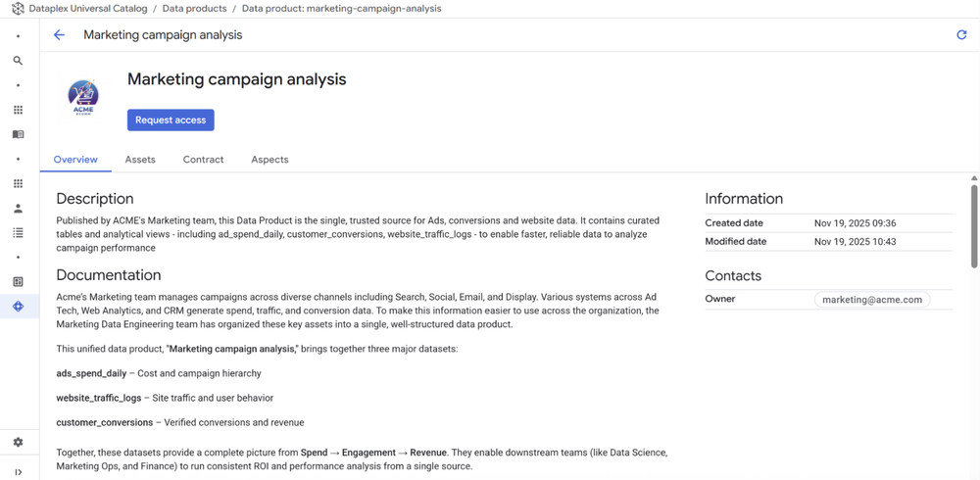Select the person icon in the sidebar
980x480 pixels.
[x=18, y=209]
